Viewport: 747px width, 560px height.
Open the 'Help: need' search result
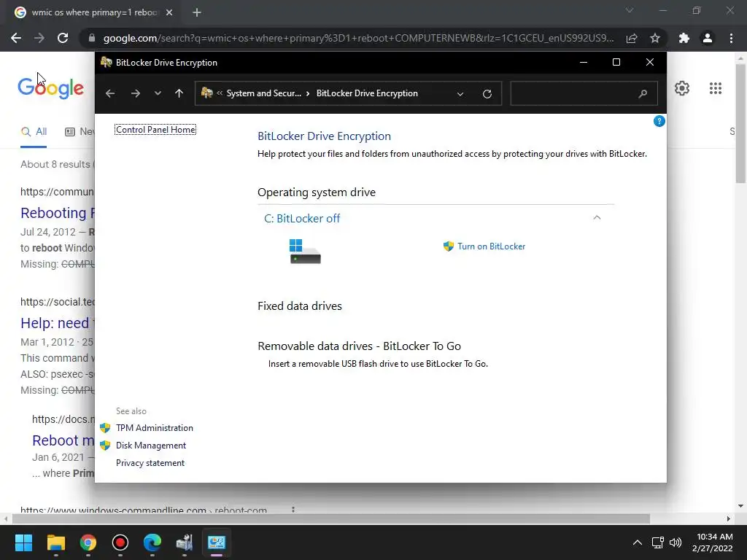pyautogui.click(x=58, y=323)
